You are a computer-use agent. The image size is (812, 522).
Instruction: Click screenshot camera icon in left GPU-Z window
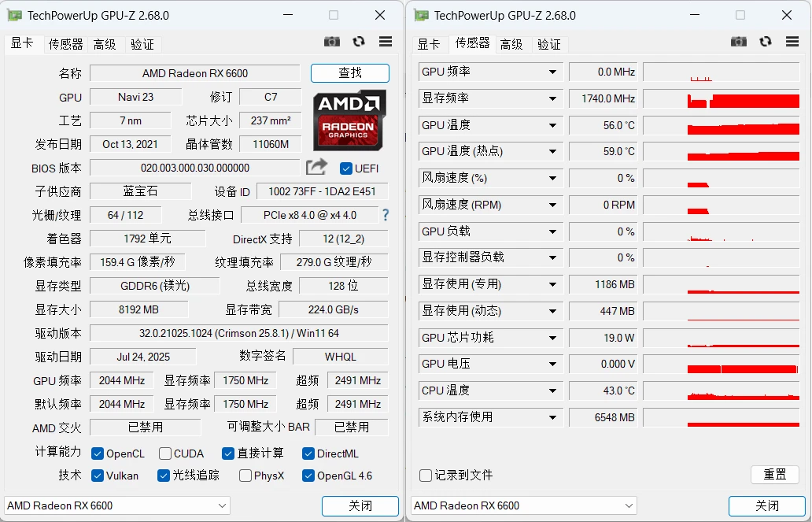332,42
